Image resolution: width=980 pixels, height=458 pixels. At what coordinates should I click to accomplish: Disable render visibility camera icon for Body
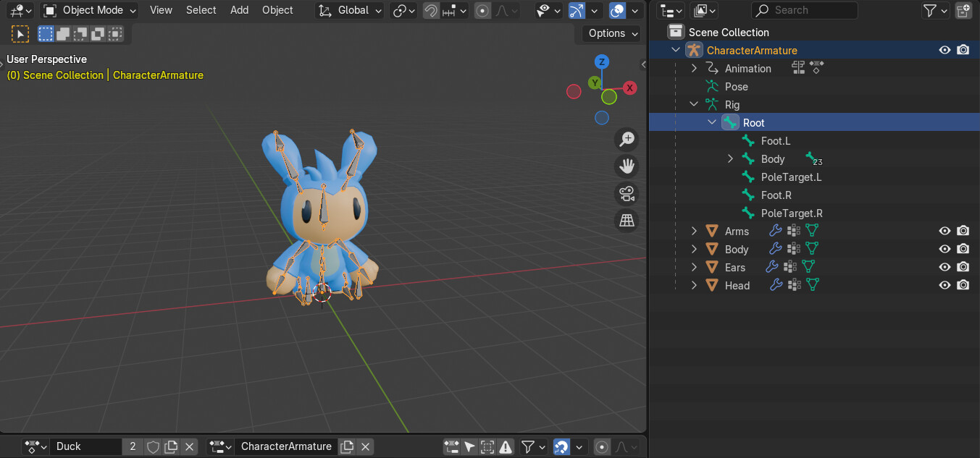[963, 248]
